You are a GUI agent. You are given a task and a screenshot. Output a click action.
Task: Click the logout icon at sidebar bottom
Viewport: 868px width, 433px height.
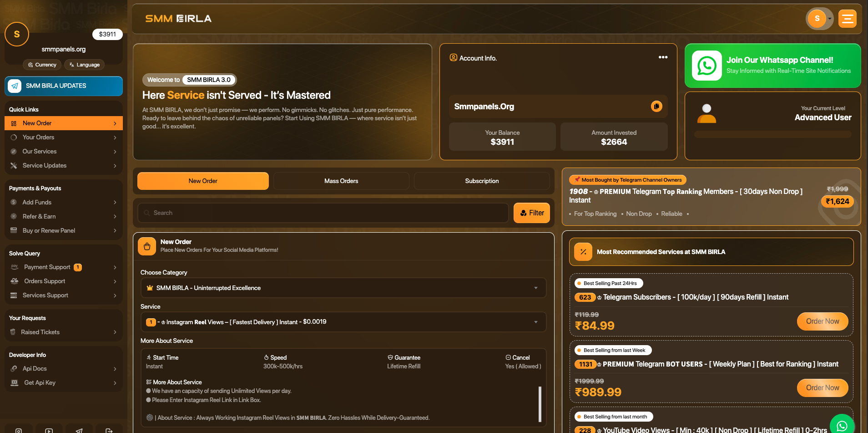click(x=109, y=430)
